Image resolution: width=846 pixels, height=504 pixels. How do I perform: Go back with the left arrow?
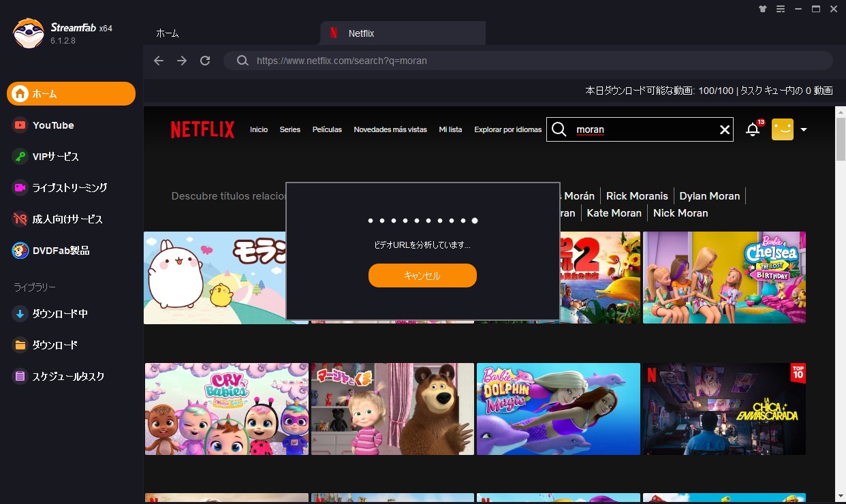tap(159, 61)
